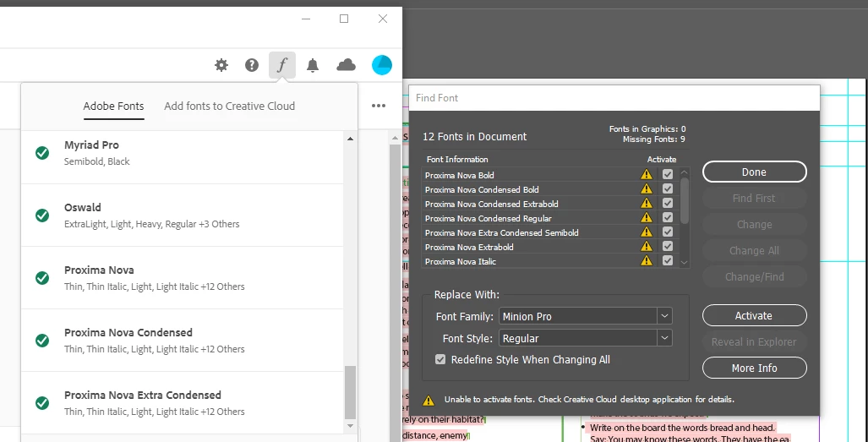Select Proxima Nova Extra Condensed Semibold row
The image size is (868, 442).
(x=550, y=232)
